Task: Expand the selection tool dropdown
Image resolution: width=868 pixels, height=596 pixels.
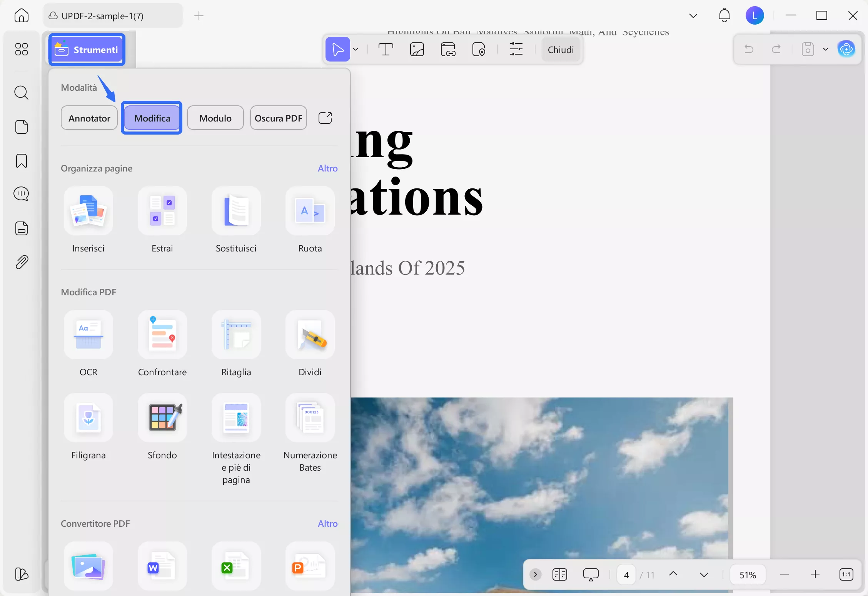Action: (356, 49)
